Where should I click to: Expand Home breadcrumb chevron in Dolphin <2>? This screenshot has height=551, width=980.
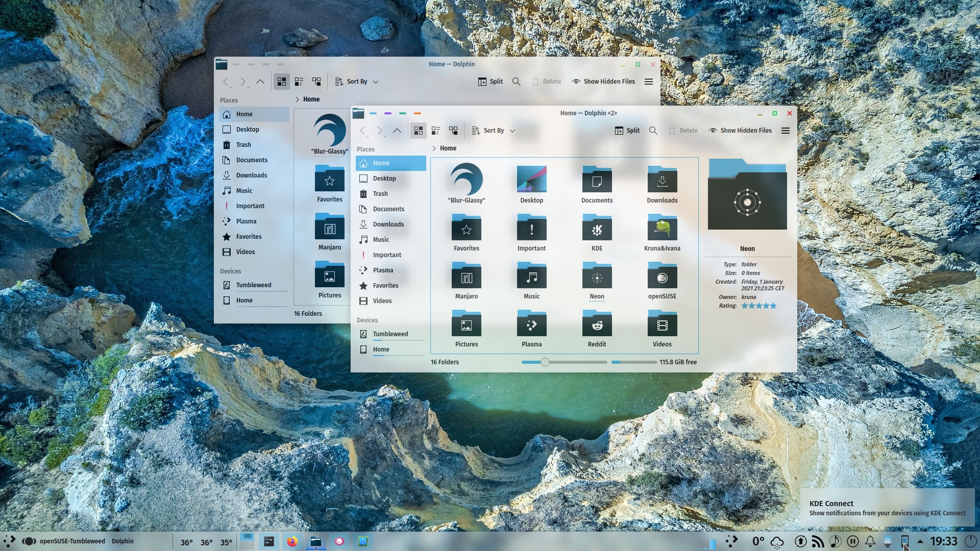(434, 148)
